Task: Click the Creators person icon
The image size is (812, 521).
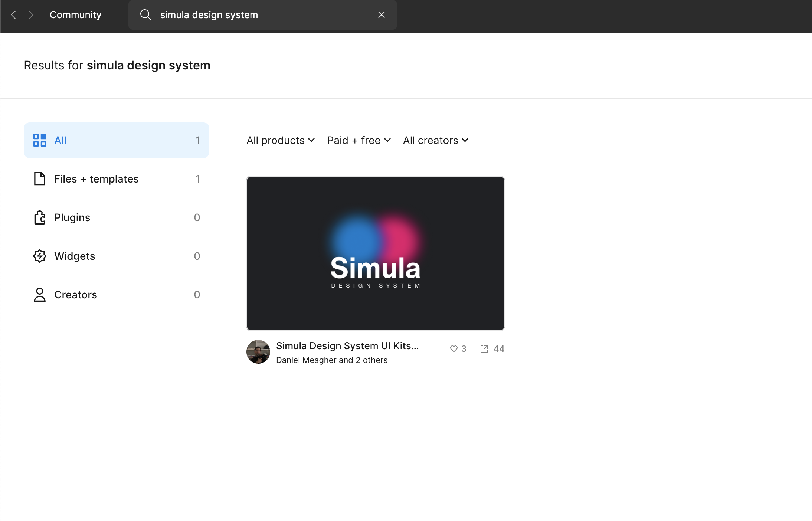Action: 39,295
